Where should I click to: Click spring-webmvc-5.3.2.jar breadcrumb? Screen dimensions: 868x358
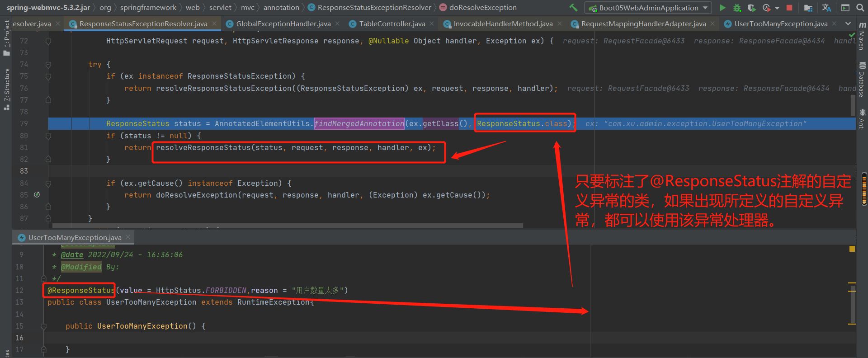48,8
